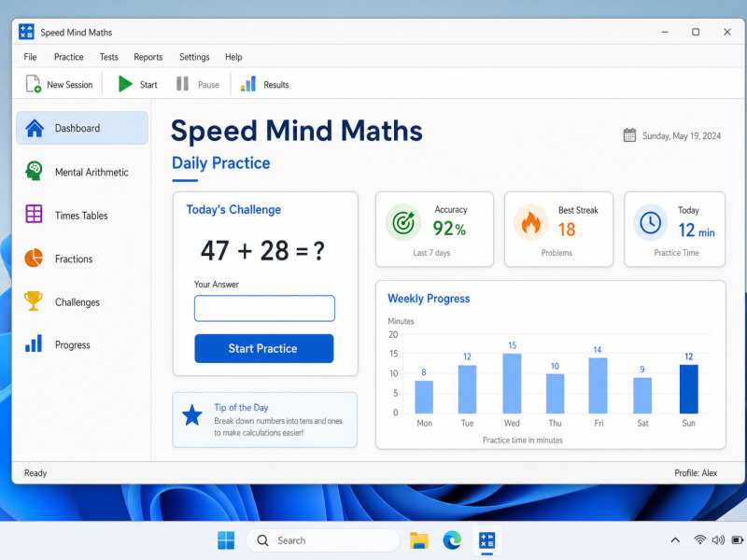
Task: Open the Practice menu
Action: point(68,57)
